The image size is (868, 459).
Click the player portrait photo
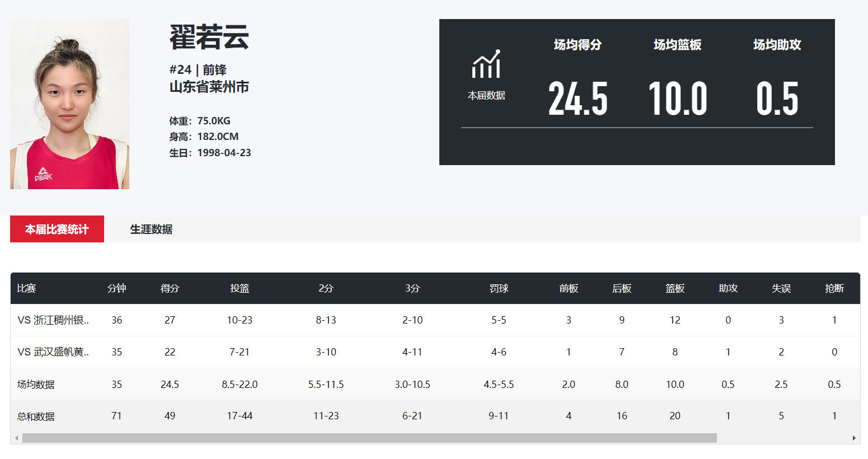point(69,104)
